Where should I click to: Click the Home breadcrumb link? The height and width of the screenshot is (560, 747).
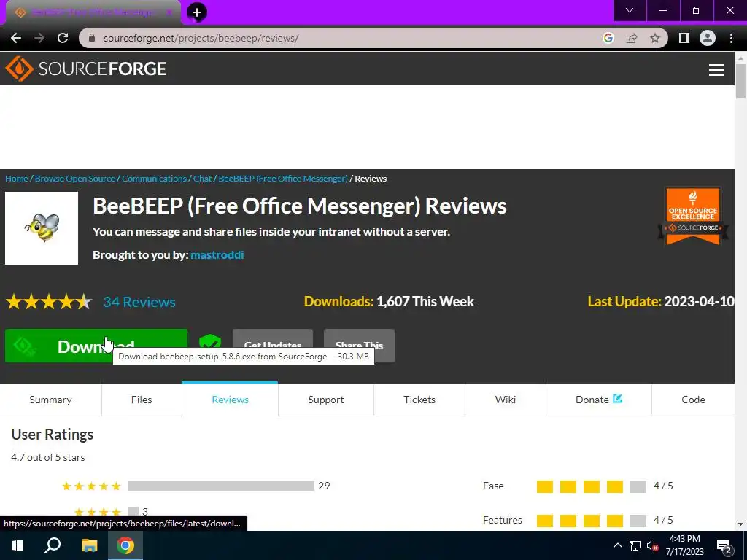pyautogui.click(x=17, y=179)
